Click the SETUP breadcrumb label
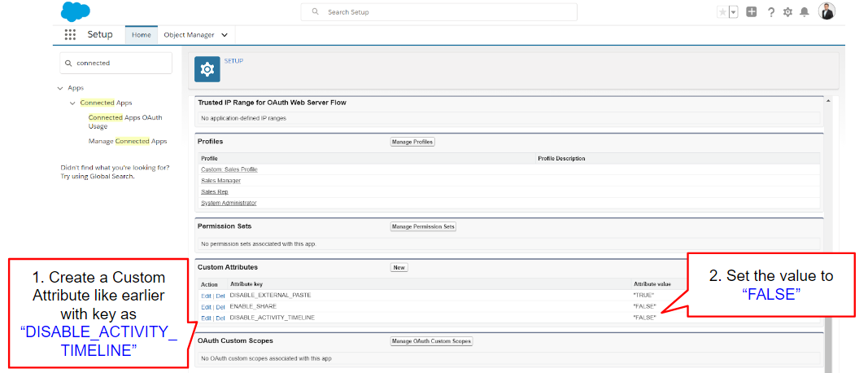This screenshot has height=373, width=868. coord(233,61)
